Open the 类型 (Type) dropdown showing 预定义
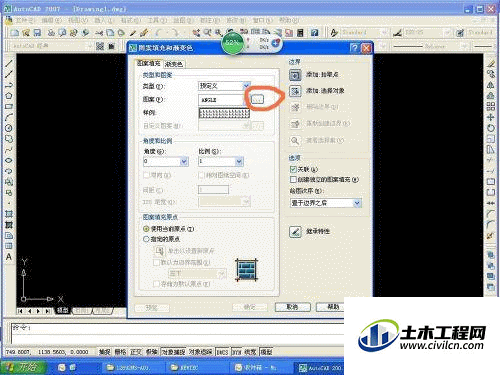500x375 pixels. pos(224,86)
